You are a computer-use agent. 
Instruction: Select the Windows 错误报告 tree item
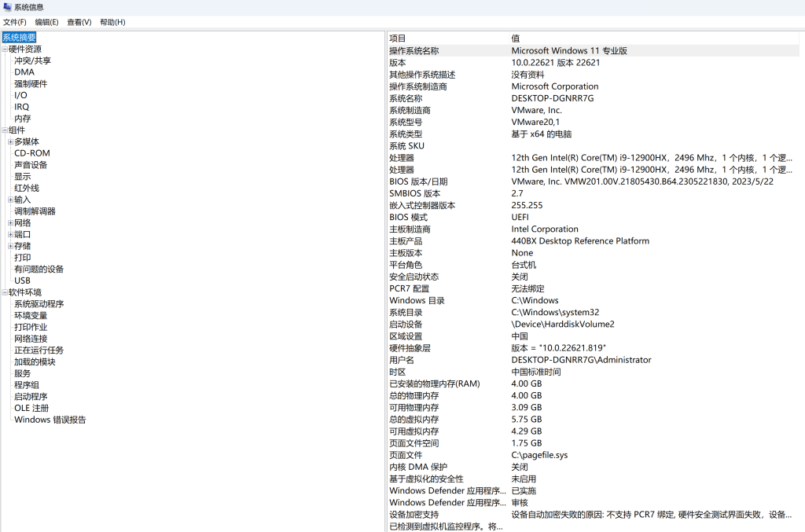coord(50,420)
